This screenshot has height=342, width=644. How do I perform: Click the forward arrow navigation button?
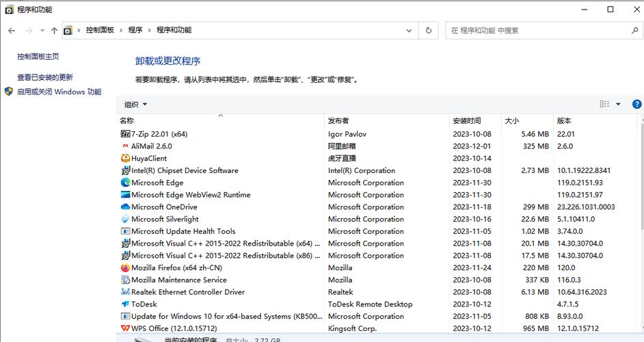pyautogui.click(x=28, y=30)
